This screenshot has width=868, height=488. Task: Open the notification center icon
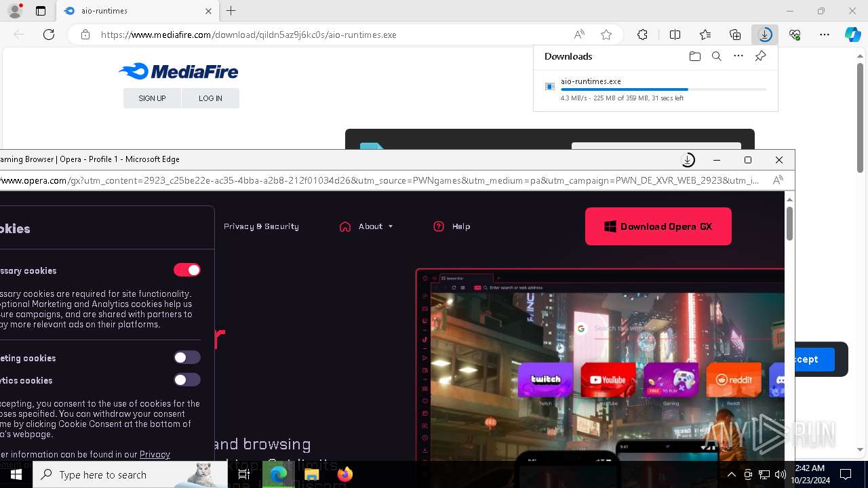[846, 474]
